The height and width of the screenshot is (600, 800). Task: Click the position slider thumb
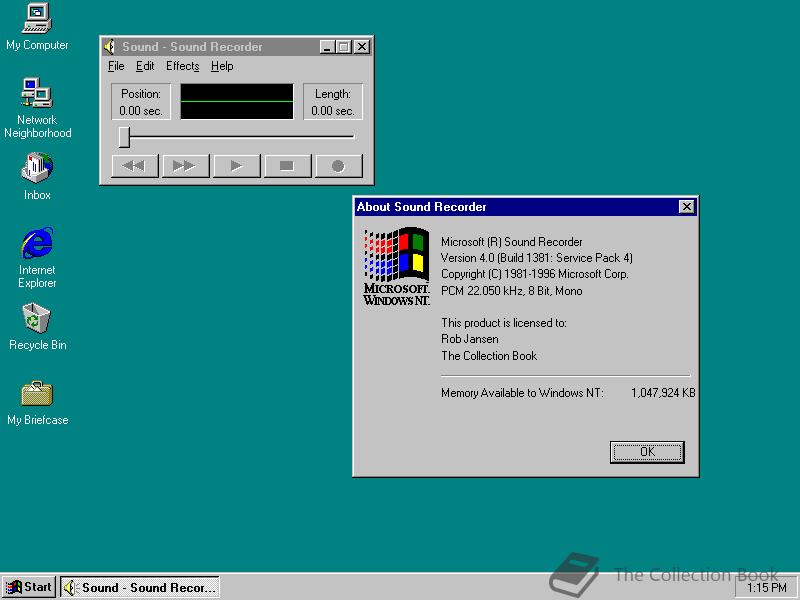coord(124,137)
